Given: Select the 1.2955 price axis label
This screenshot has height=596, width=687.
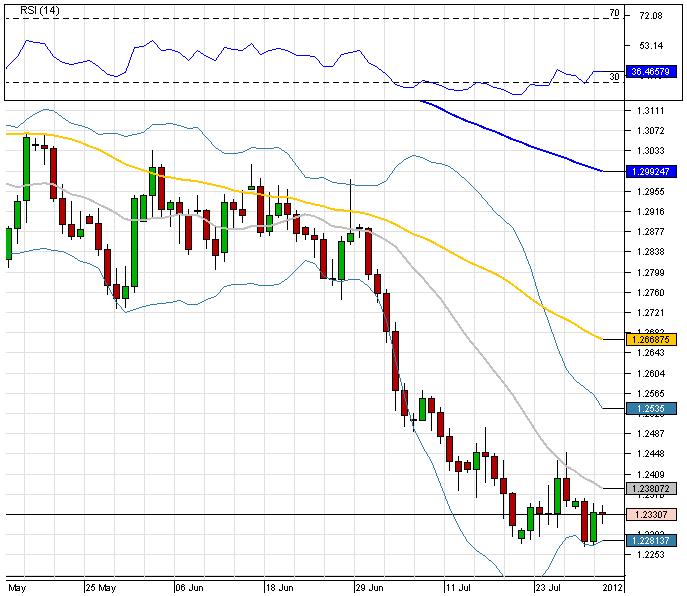Looking at the screenshot, I should pos(650,192).
